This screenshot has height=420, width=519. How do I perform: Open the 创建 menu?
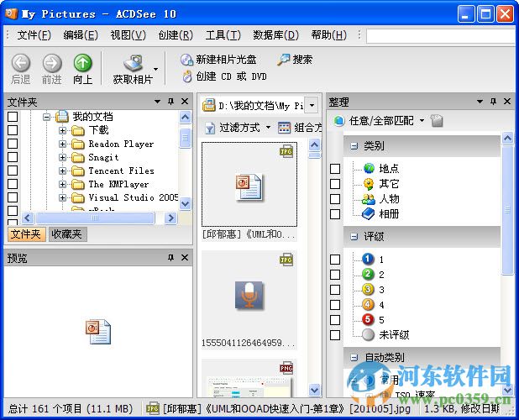coord(176,34)
